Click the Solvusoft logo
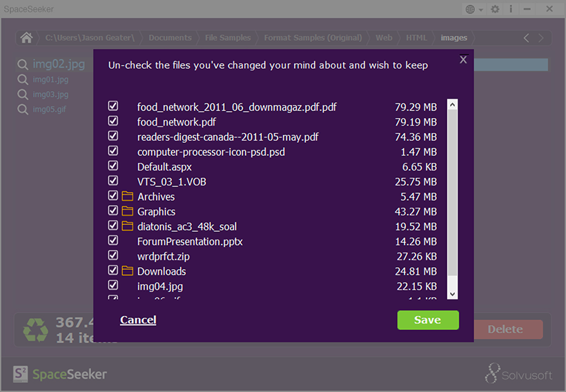The width and height of the screenshot is (566, 392). 518,373
